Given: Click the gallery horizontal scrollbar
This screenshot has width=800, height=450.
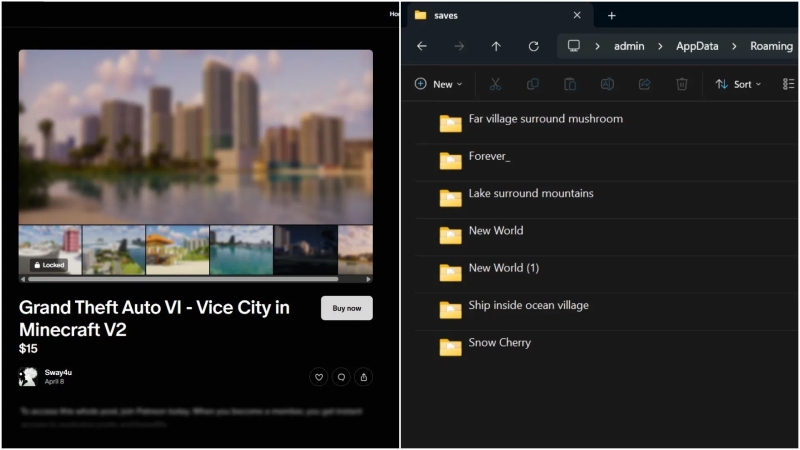Looking at the screenshot, I should [x=183, y=279].
